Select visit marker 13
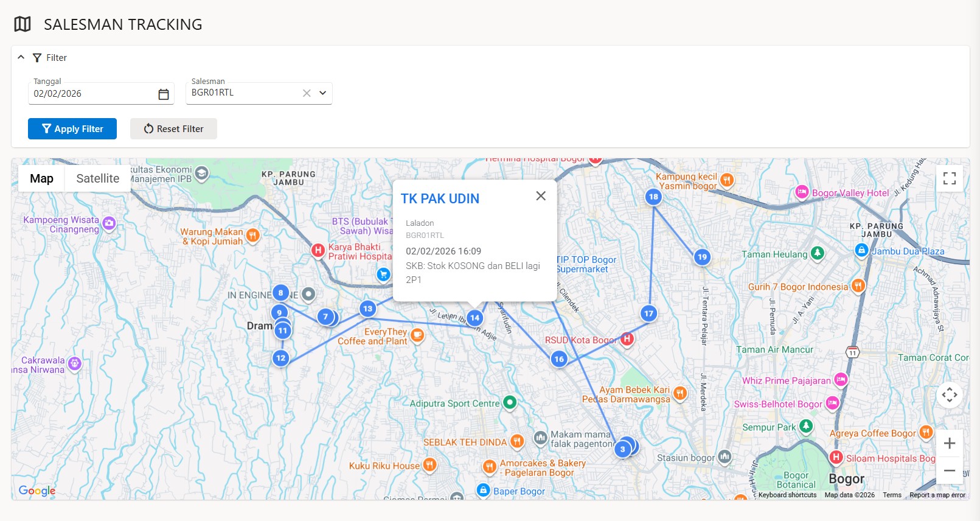 (x=367, y=309)
